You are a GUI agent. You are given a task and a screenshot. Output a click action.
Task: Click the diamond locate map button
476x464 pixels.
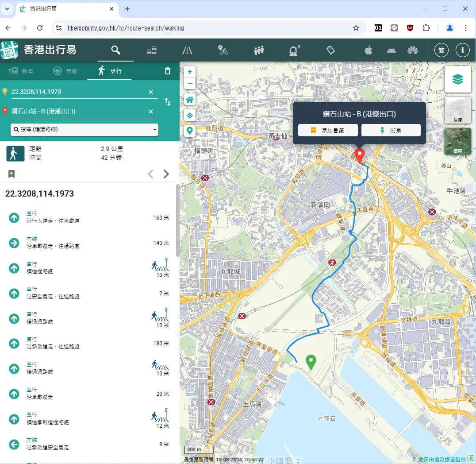[190, 116]
